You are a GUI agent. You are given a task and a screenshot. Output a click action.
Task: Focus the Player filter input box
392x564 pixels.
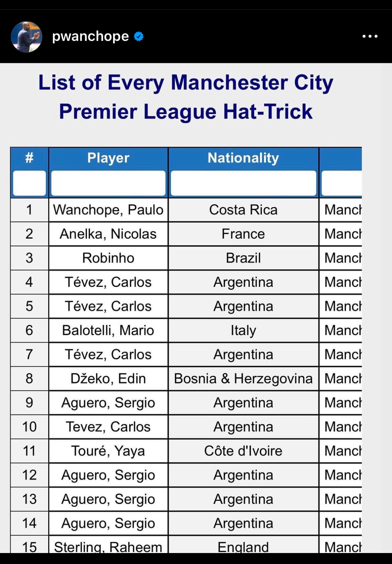coord(108,183)
